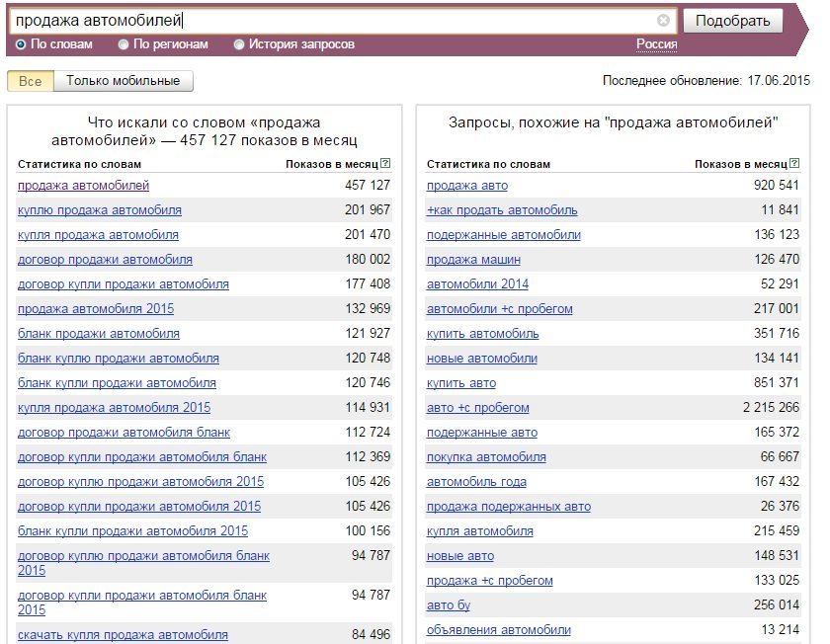Open 'договор купли продажи автомобиля бланк 2015' link

142,596
